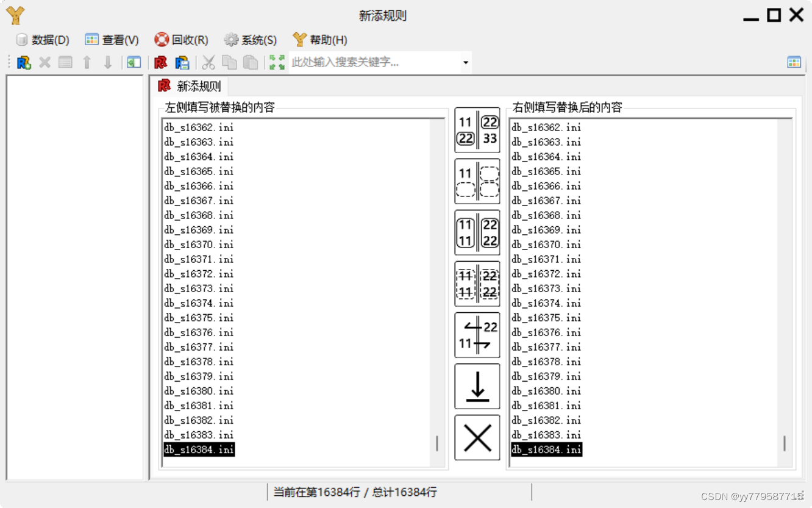
Task: Click db_s16363.ini in the right list
Action: pyautogui.click(x=546, y=142)
